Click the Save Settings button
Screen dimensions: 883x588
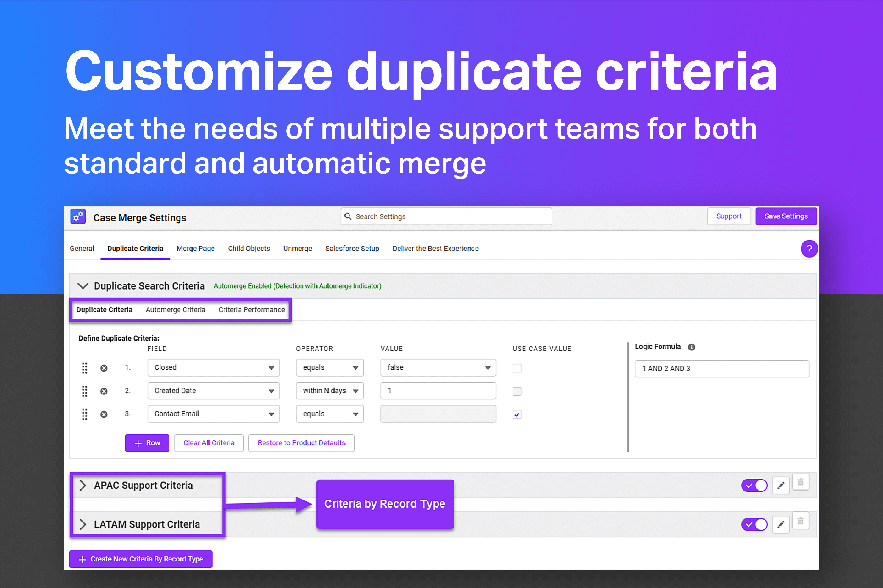tap(786, 216)
